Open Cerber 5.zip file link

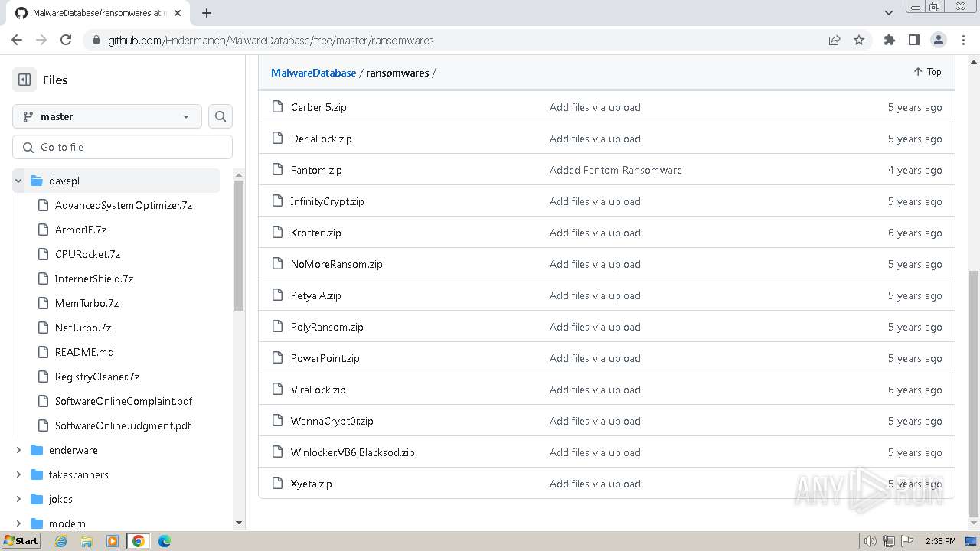pos(318,107)
